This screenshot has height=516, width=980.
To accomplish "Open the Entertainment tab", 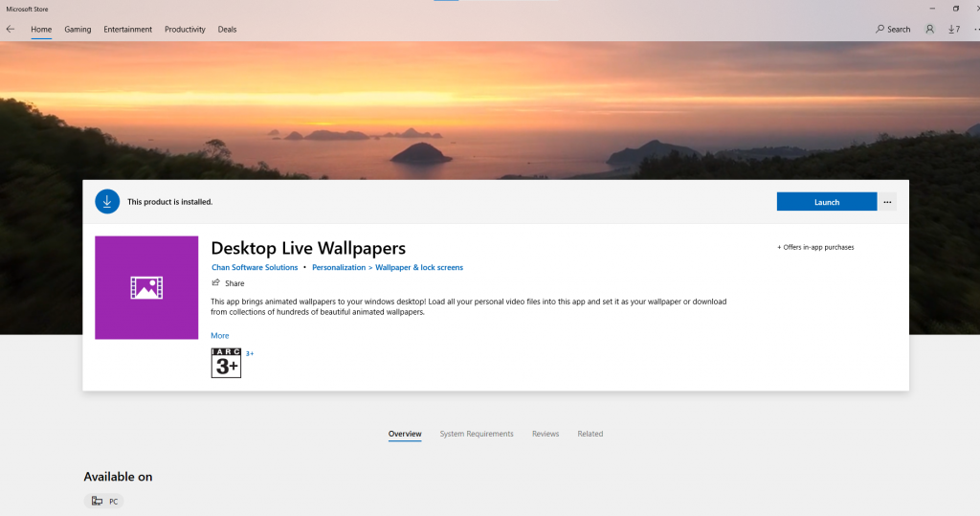I will pyautogui.click(x=128, y=30).
